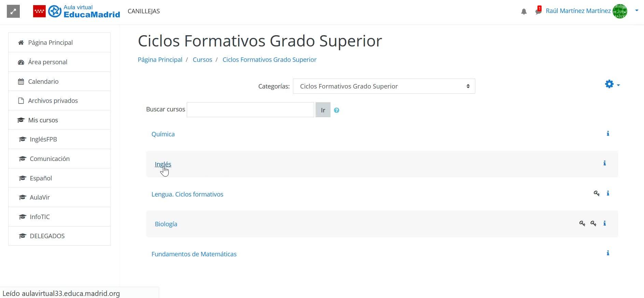Open the DELEGADOS course in sidebar

[x=59, y=236]
